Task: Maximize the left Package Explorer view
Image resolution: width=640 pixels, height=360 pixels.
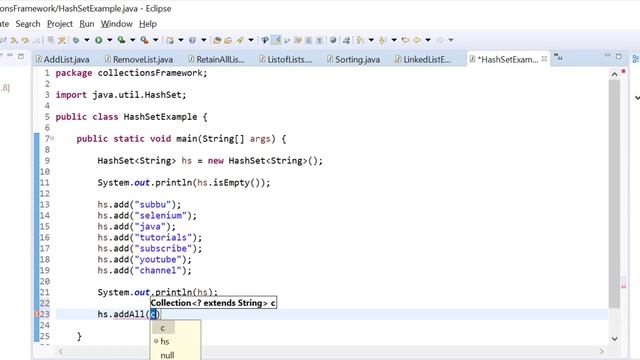Action: 21,56
